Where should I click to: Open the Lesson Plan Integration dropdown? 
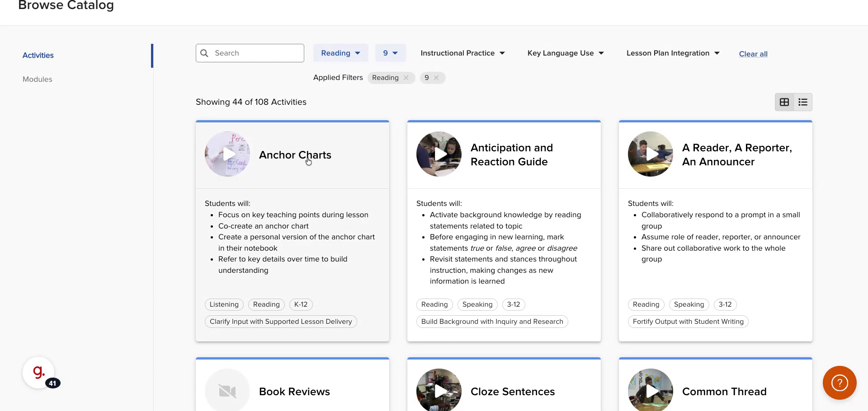point(673,53)
